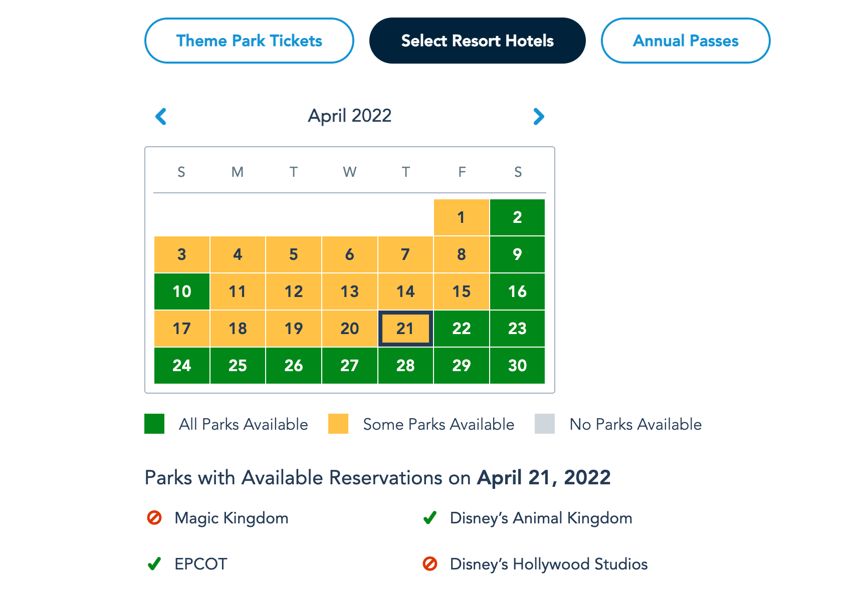Click the April 2022 month heading
The height and width of the screenshot is (594, 868).
pos(350,116)
